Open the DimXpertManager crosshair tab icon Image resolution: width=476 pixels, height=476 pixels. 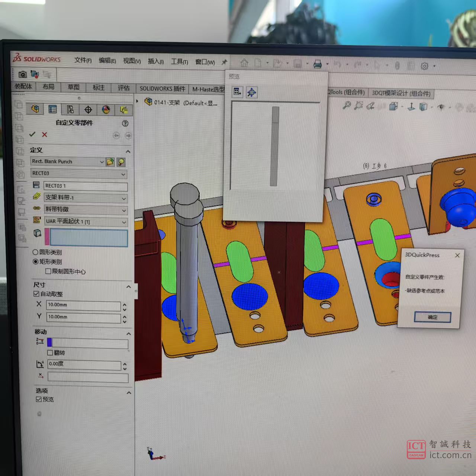(x=88, y=110)
